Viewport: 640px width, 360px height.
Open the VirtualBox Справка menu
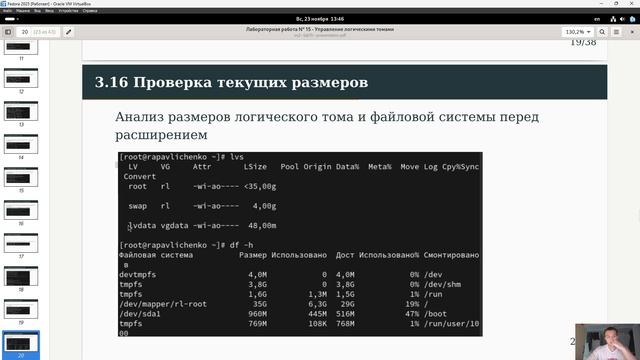[90, 11]
